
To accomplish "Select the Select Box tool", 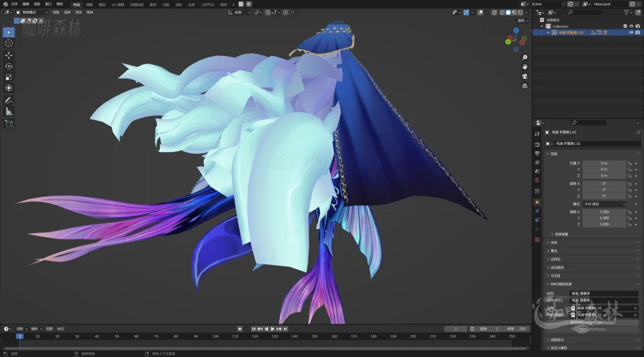I will (9, 32).
